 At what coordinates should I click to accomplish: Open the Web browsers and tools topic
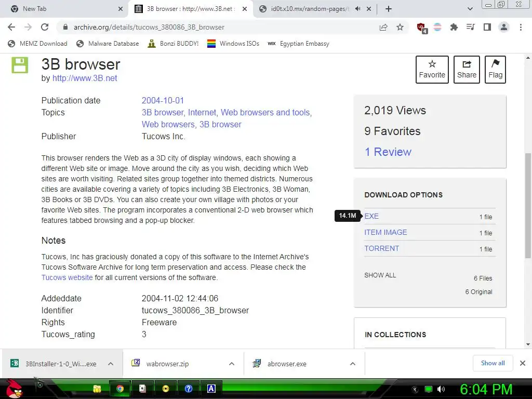tap(265, 112)
